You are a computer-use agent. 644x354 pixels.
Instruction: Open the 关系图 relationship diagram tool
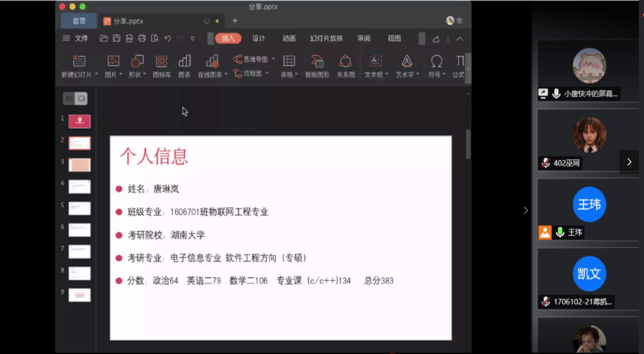coord(345,66)
